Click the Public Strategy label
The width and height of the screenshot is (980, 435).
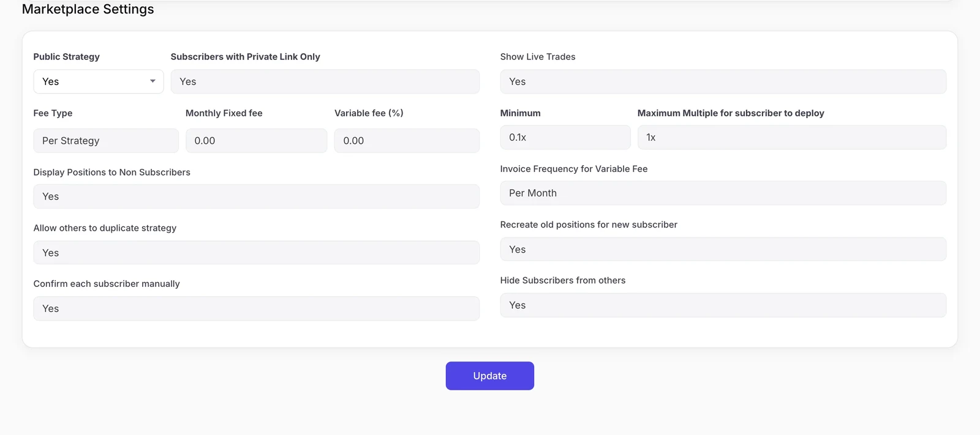67,57
